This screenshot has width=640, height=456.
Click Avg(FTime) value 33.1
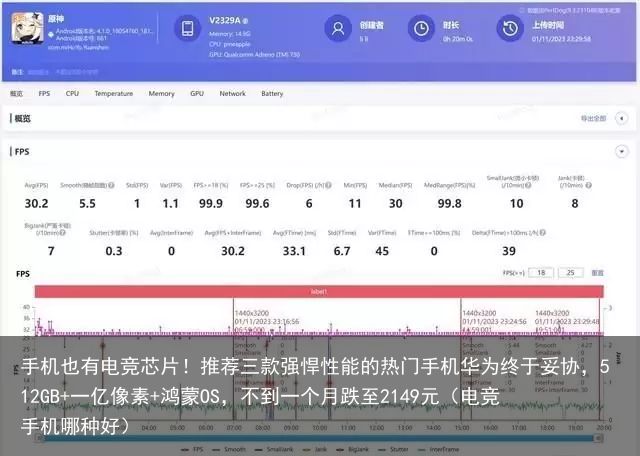coord(294,251)
